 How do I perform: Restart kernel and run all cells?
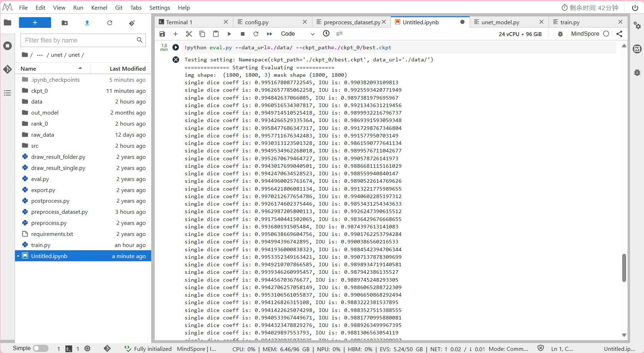[x=269, y=34]
